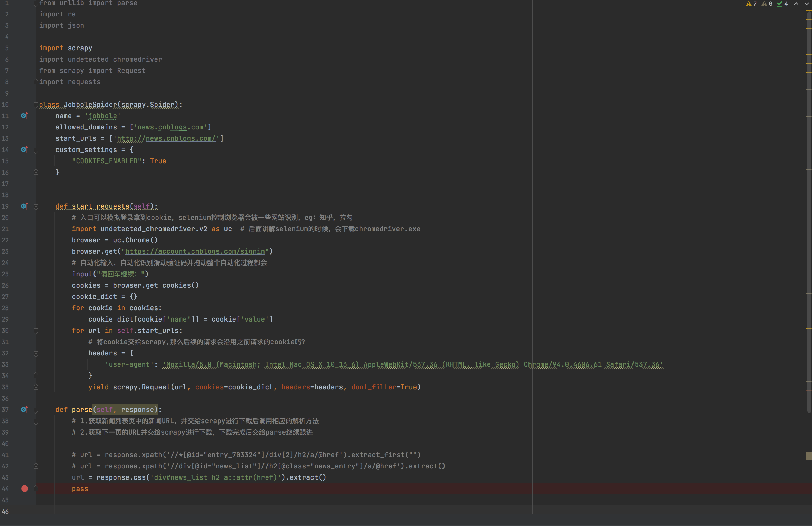Click the 'pass' statement on line 44
The image size is (812, 526).
[80, 489]
